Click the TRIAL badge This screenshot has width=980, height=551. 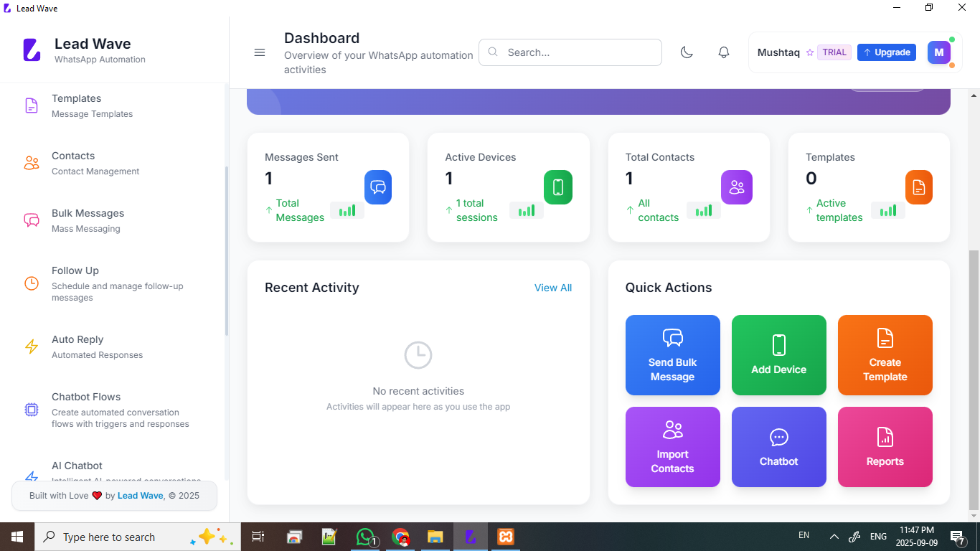[834, 52]
